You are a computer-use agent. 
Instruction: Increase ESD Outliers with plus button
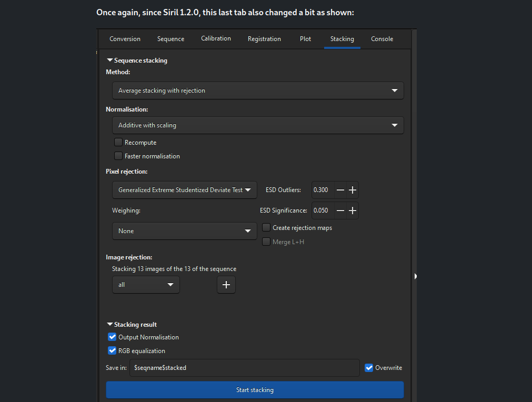353,190
